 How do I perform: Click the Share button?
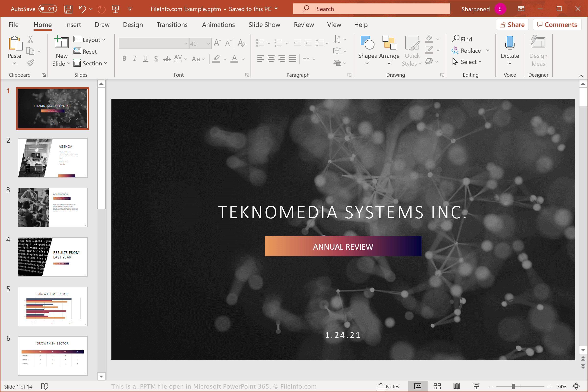[512, 24]
